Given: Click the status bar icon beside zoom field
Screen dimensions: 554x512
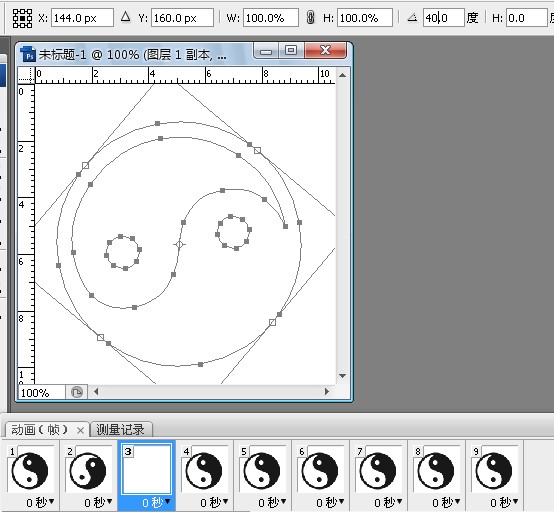Looking at the screenshot, I should 77,392.
